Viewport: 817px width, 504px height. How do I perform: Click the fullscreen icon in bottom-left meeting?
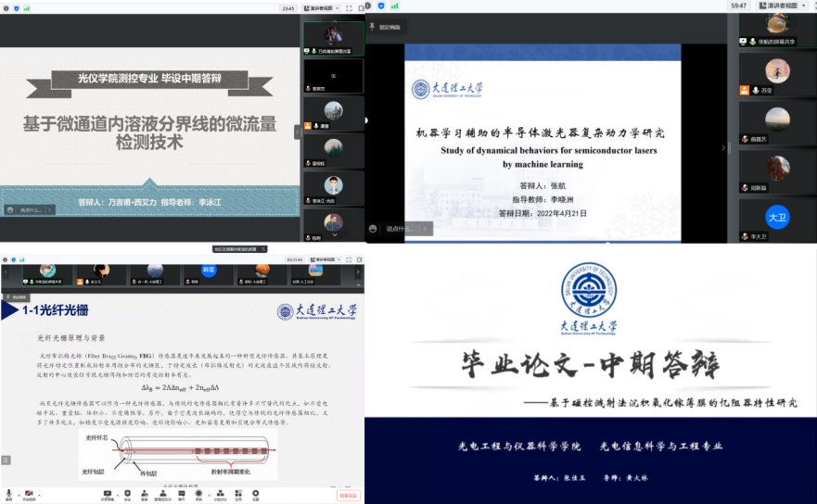349,259
